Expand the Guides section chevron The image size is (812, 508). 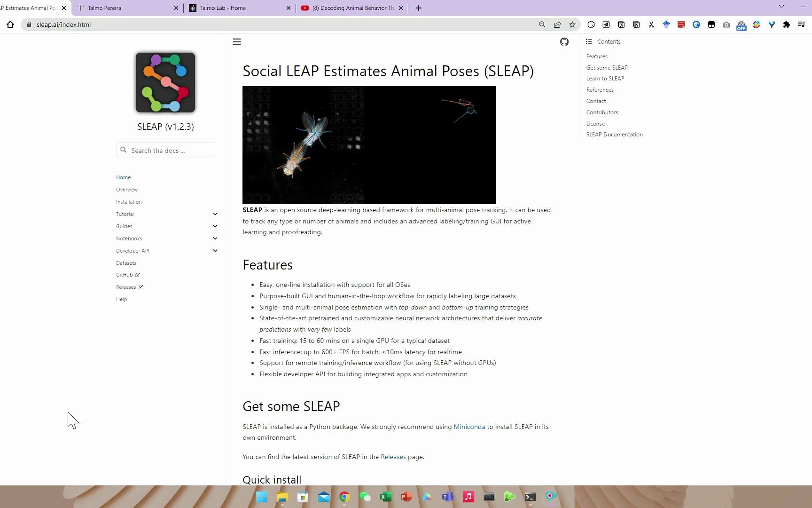coord(215,226)
